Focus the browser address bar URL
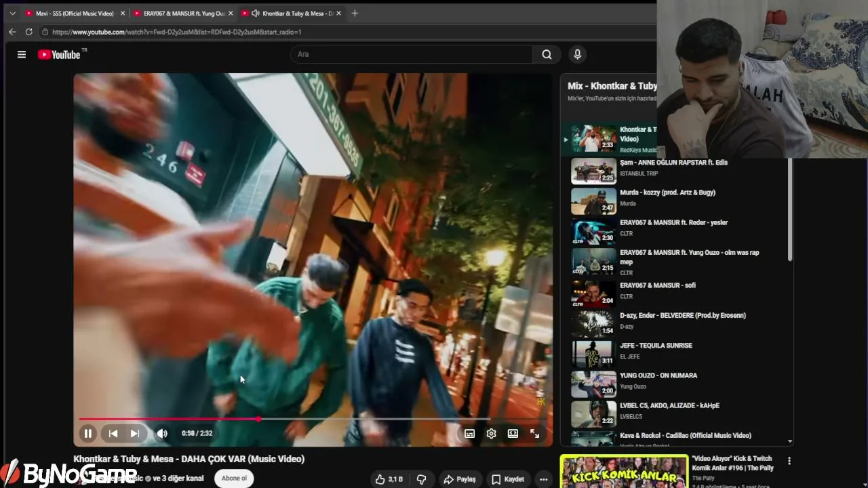The image size is (868, 488). (x=176, y=32)
